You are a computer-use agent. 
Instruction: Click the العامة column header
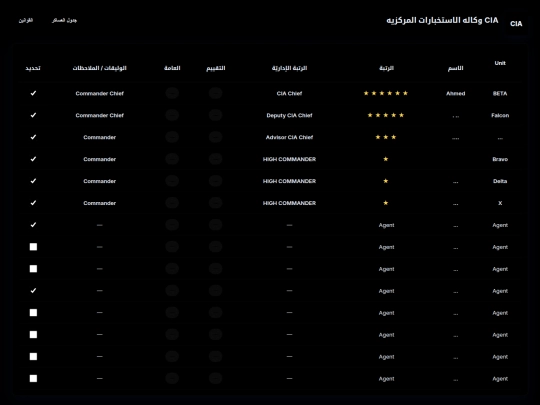172,68
